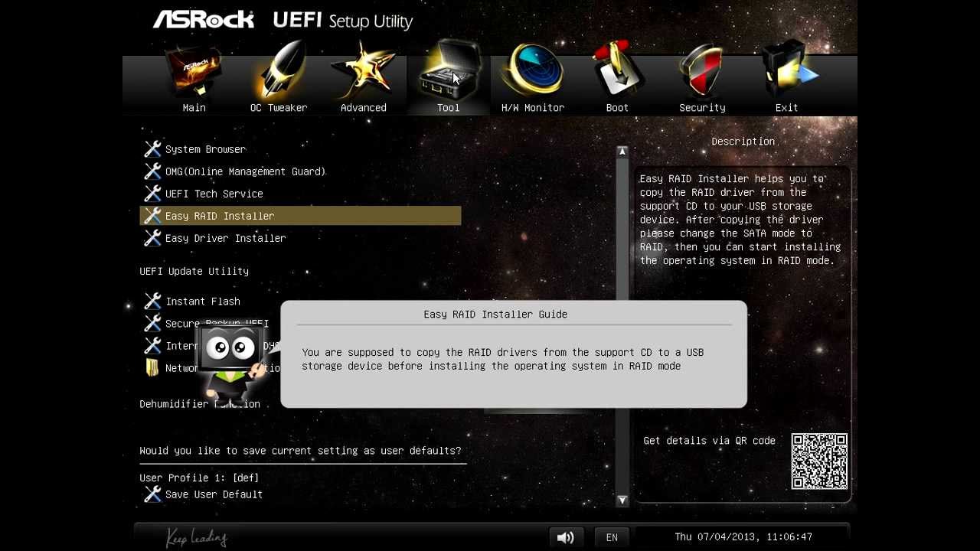Click the wrench icon beside Instant Flash
980x551 pixels.
coord(152,301)
